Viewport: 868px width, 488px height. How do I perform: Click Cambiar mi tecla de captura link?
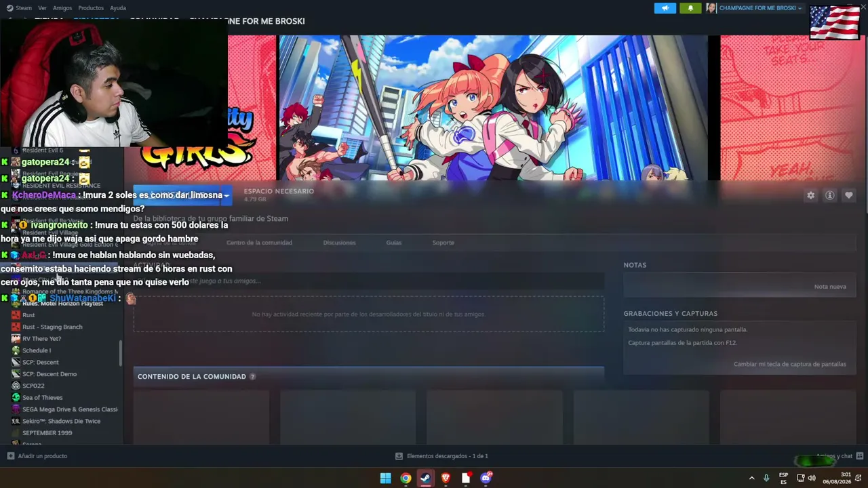click(x=790, y=364)
